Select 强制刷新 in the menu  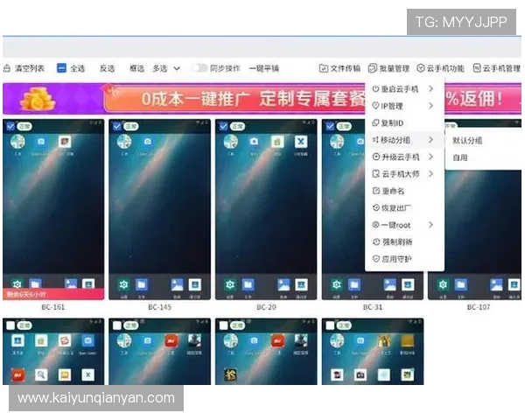click(x=404, y=241)
